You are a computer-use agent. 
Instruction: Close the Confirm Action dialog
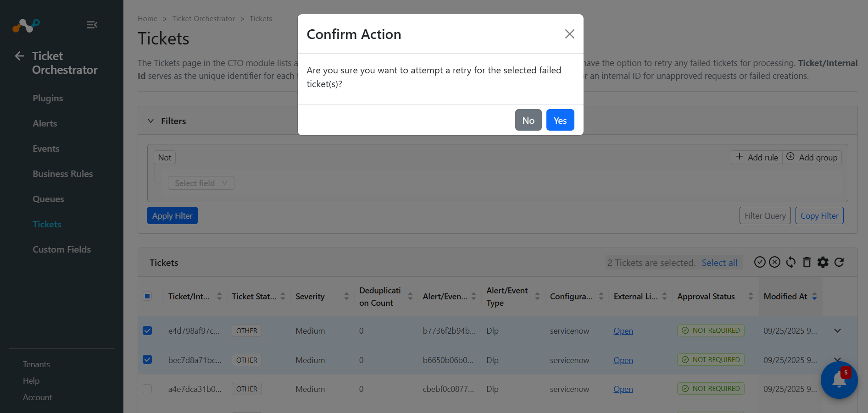tap(569, 34)
